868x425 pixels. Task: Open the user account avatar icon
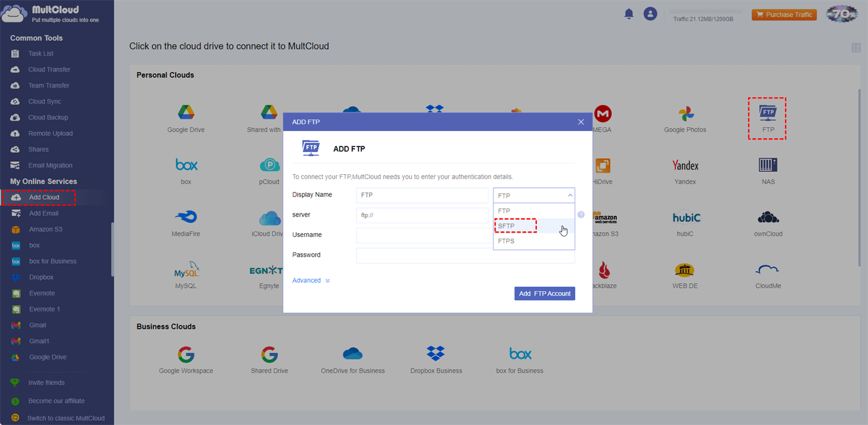point(650,14)
